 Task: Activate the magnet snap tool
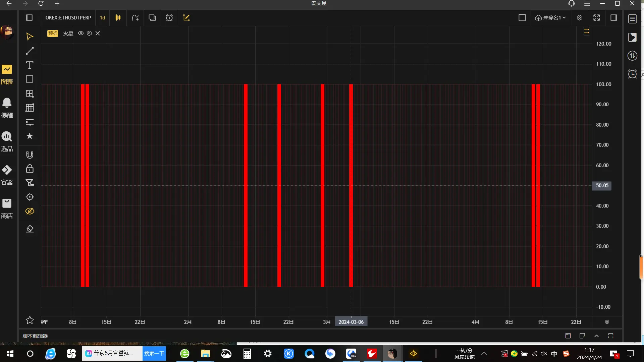point(30,155)
